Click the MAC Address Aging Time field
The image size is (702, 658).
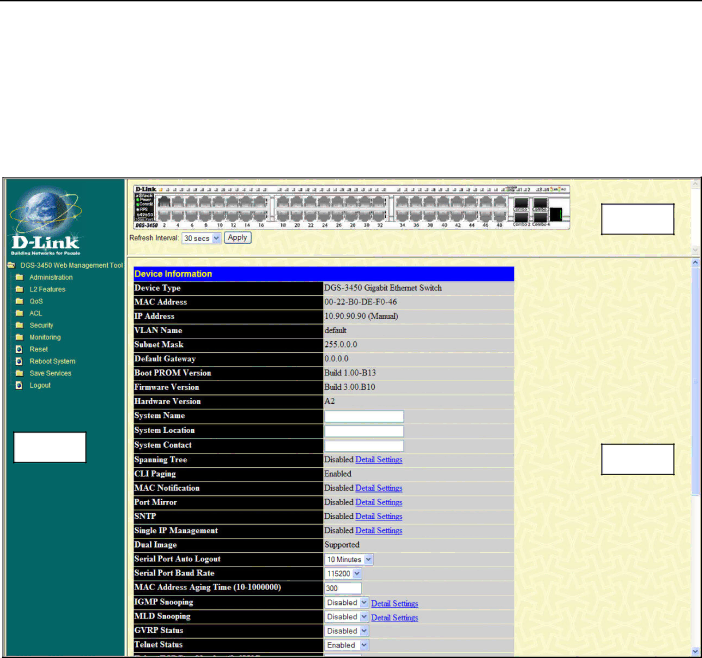(x=343, y=589)
